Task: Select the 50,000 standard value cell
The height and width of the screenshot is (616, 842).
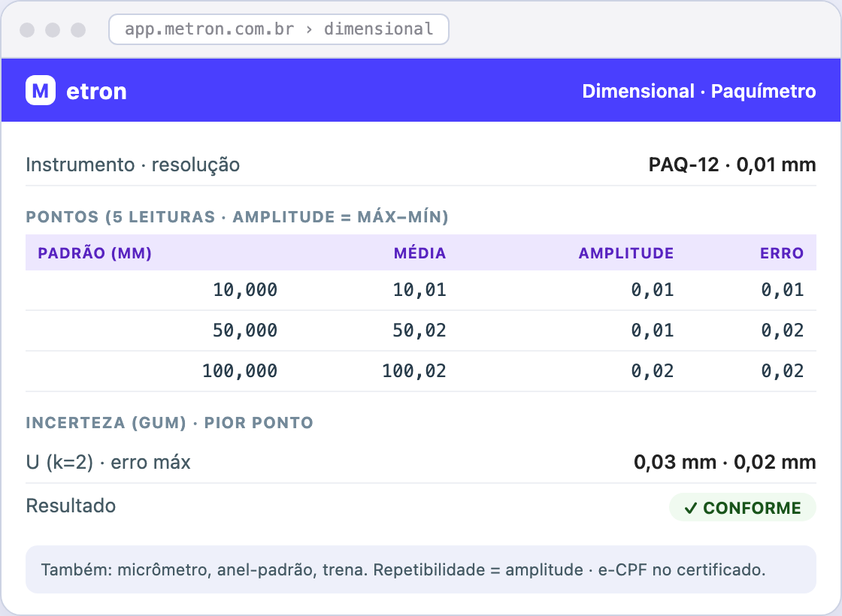Action: 245,331
